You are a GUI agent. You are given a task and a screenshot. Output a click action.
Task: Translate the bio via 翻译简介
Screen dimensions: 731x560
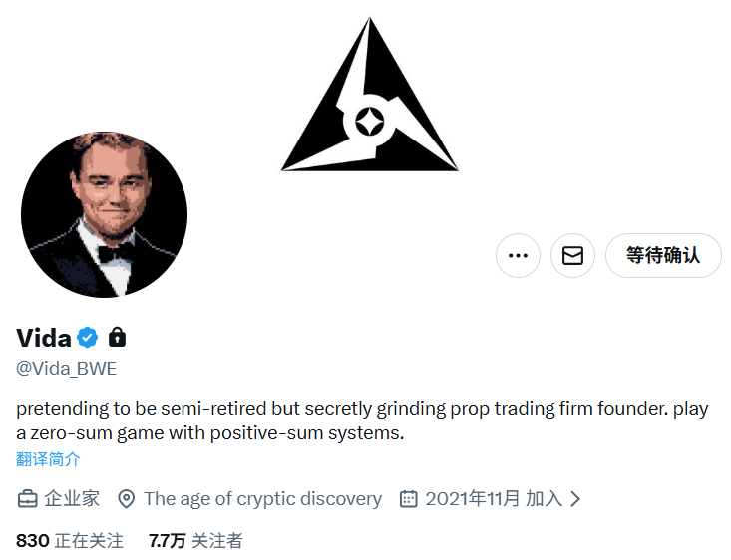click(48, 459)
